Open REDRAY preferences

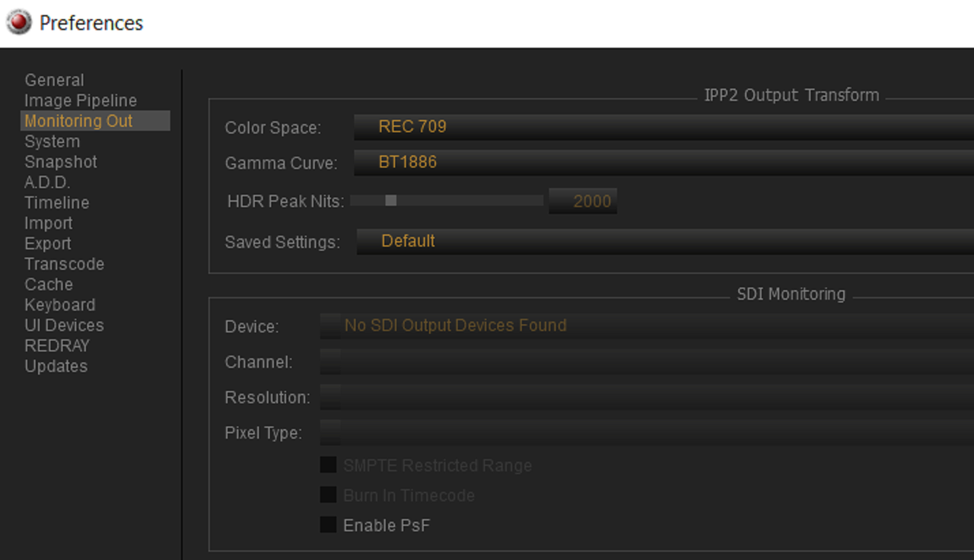point(57,346)
